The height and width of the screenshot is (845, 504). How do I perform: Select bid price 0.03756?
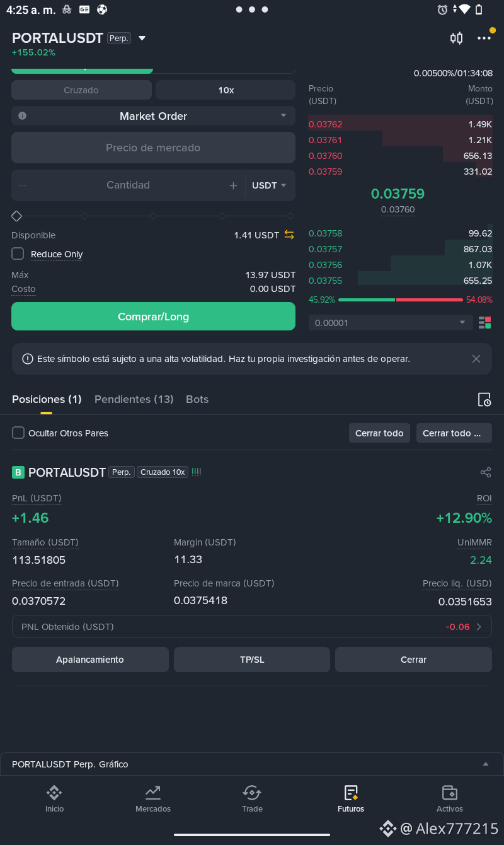click(x=326, y=265)
